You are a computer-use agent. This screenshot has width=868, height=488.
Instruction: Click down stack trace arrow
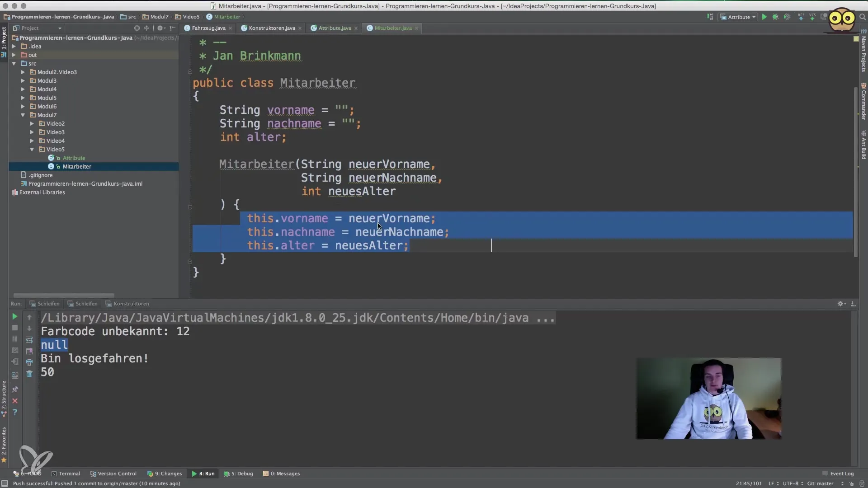tap(29, 328)
